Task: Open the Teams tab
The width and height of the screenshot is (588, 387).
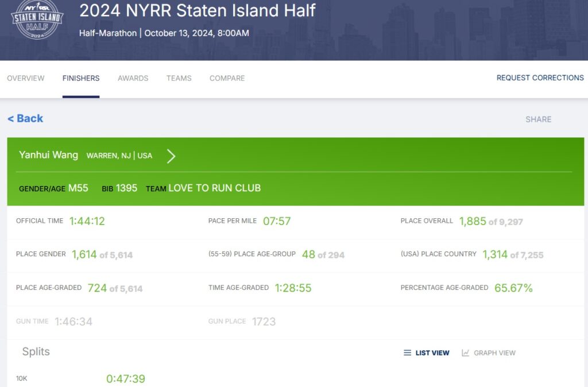Action: point(179,78)
